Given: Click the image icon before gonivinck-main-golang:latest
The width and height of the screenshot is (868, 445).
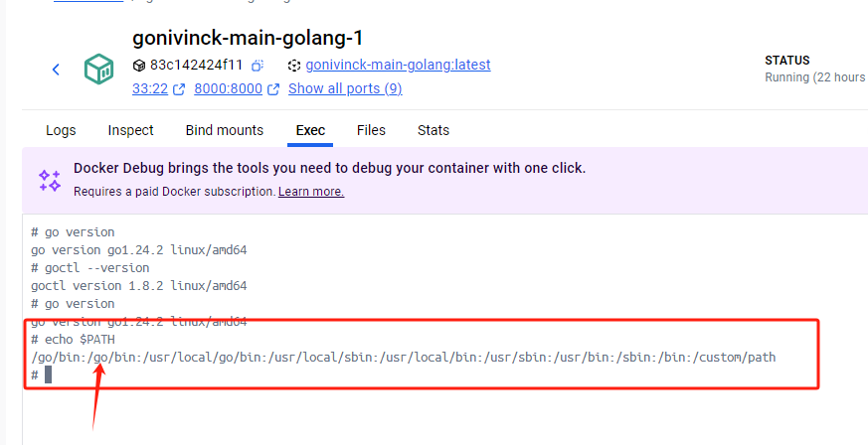Looking at the screenshot, I should pos(294,66).
